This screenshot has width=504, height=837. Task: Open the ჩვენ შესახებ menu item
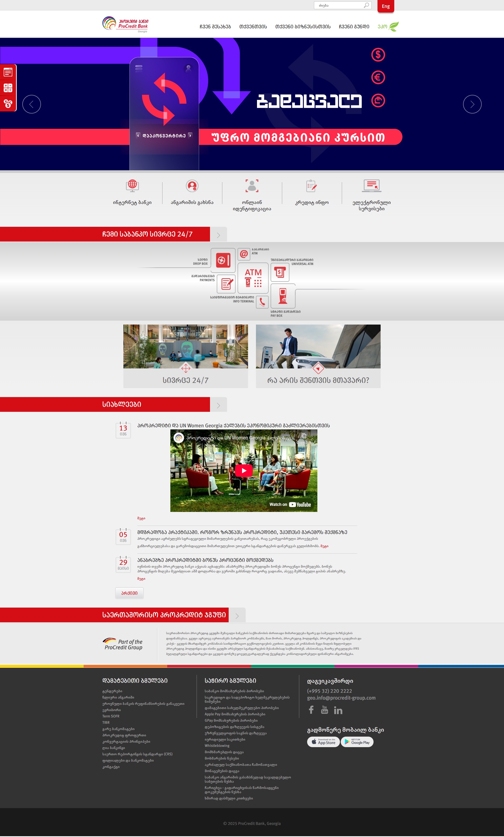[215, 27]
